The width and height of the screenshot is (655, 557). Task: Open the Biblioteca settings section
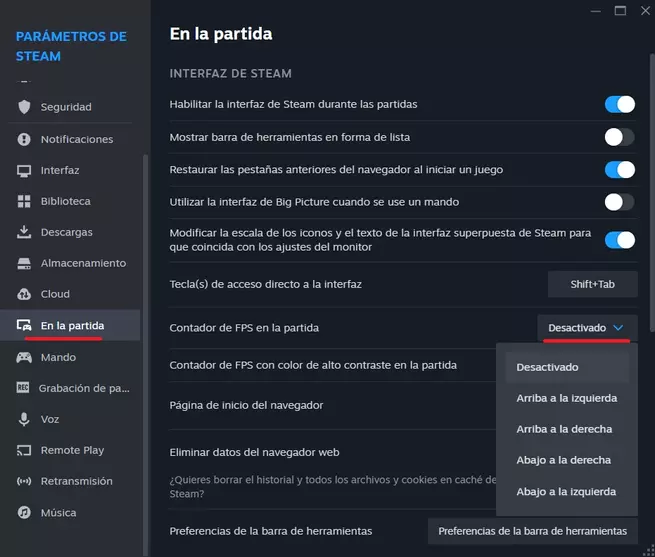pos(70,201)
